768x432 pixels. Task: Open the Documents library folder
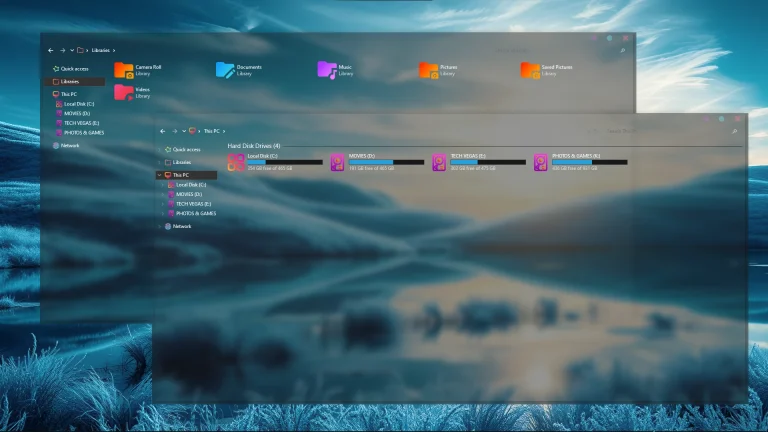pyautogui.click(x=225, y=70)
